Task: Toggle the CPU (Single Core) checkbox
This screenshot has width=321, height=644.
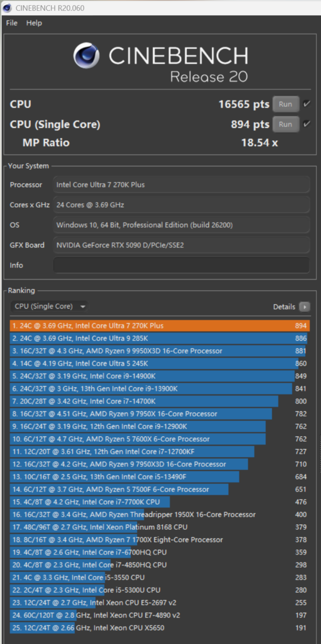Action: (x=307, y=124)
